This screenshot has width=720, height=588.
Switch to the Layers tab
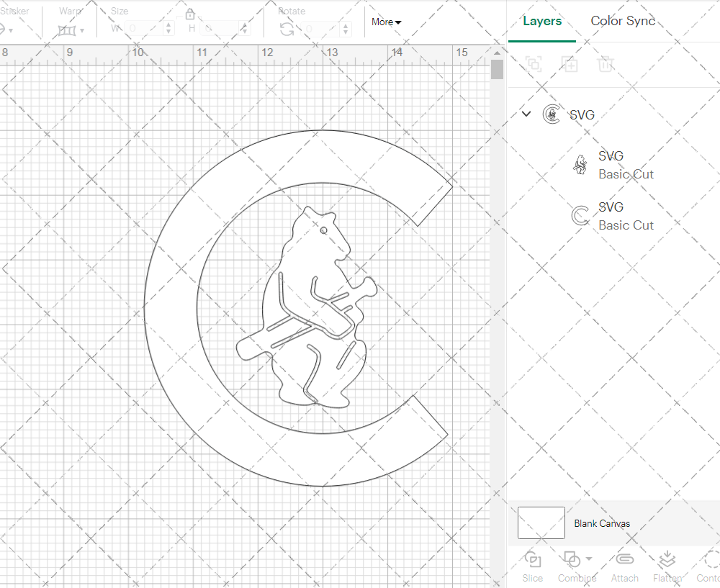pyautogui.click(x=542, y=21)
